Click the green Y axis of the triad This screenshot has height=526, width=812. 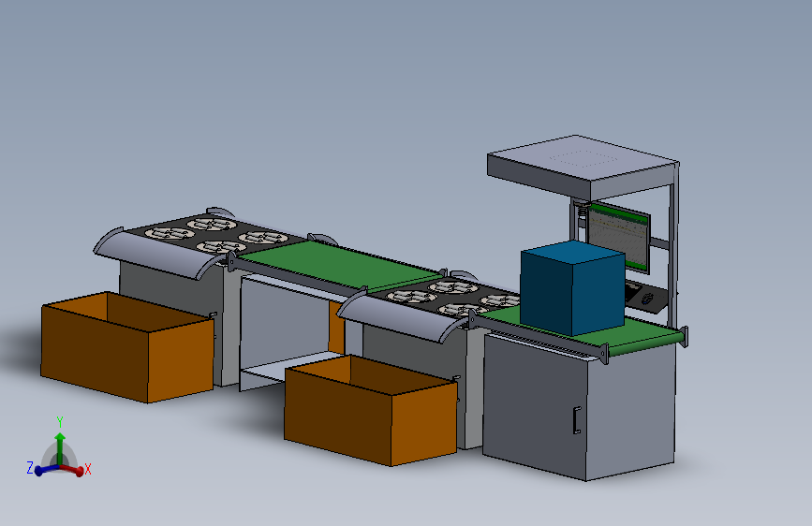(x=60, y=448)
